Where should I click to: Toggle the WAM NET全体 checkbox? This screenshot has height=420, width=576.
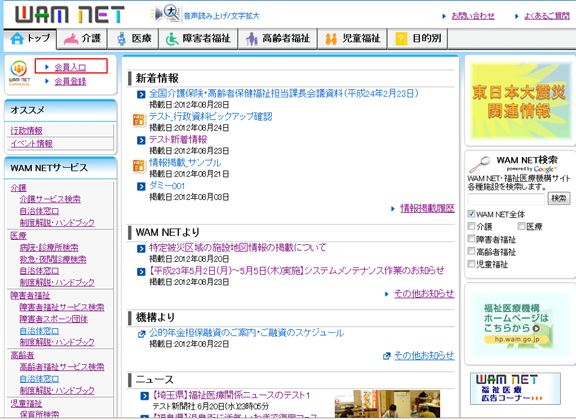coord(471,214)
